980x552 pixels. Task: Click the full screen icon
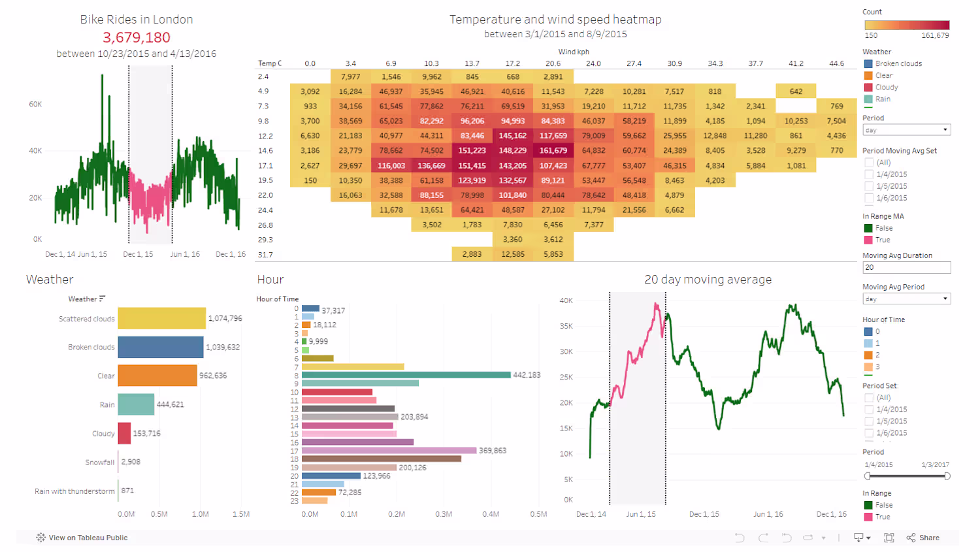click(x=889, y=538)
